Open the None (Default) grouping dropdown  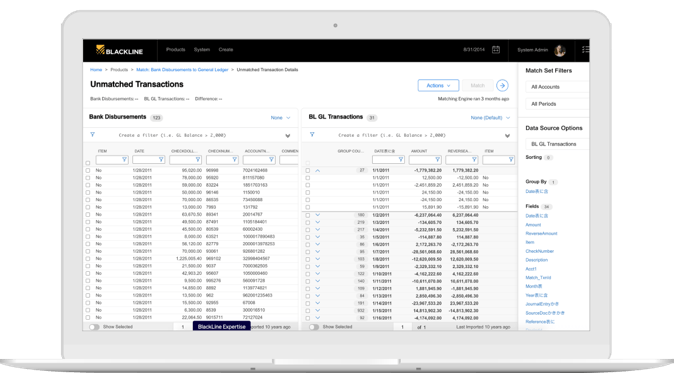pos(490,118)
